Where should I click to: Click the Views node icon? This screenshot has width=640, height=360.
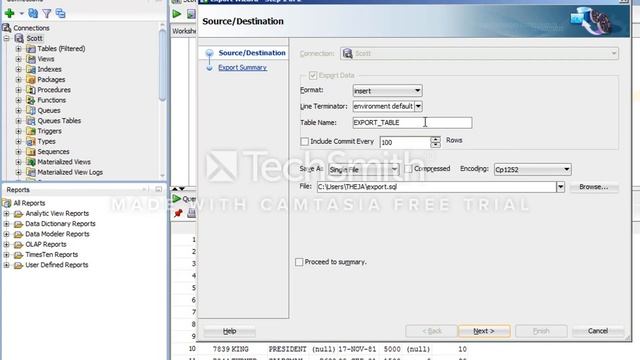point(31,59)
